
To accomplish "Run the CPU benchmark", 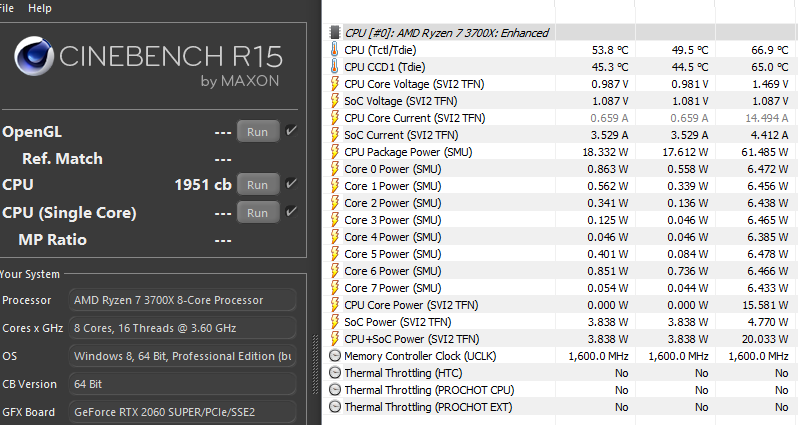I will (258, 184).
